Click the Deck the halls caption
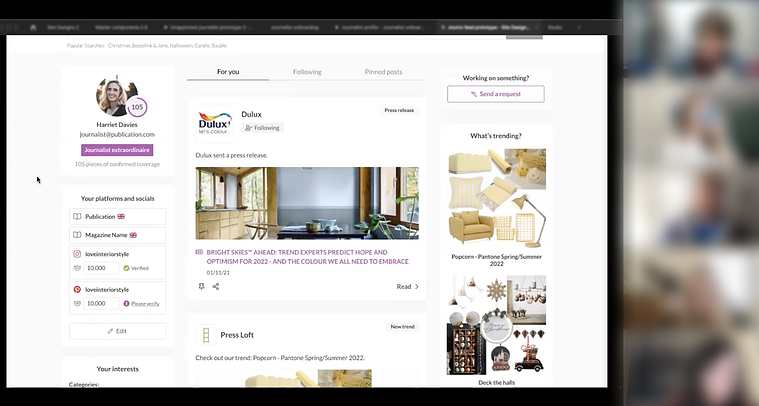This screenshot has width=759, height=406. (x=497, y=383)
